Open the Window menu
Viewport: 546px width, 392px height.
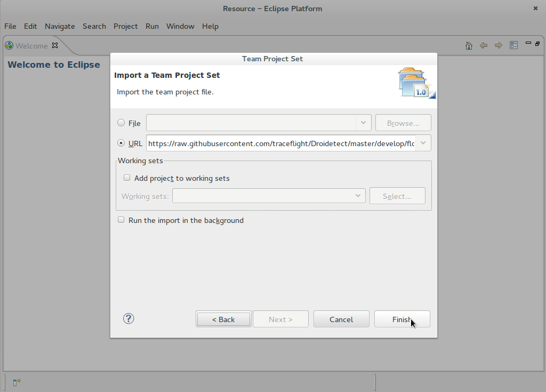[180, 26]
